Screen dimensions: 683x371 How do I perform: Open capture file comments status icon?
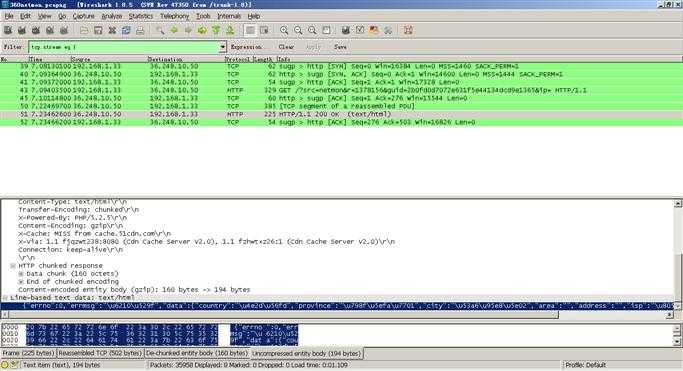[14, 365]
